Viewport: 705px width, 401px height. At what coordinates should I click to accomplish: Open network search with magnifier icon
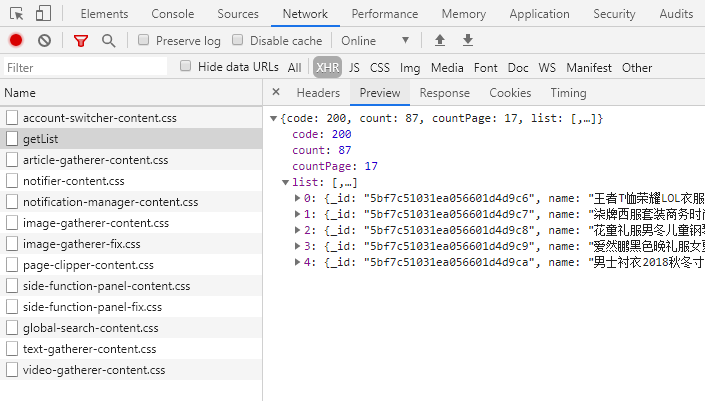(x=108, y=40)
